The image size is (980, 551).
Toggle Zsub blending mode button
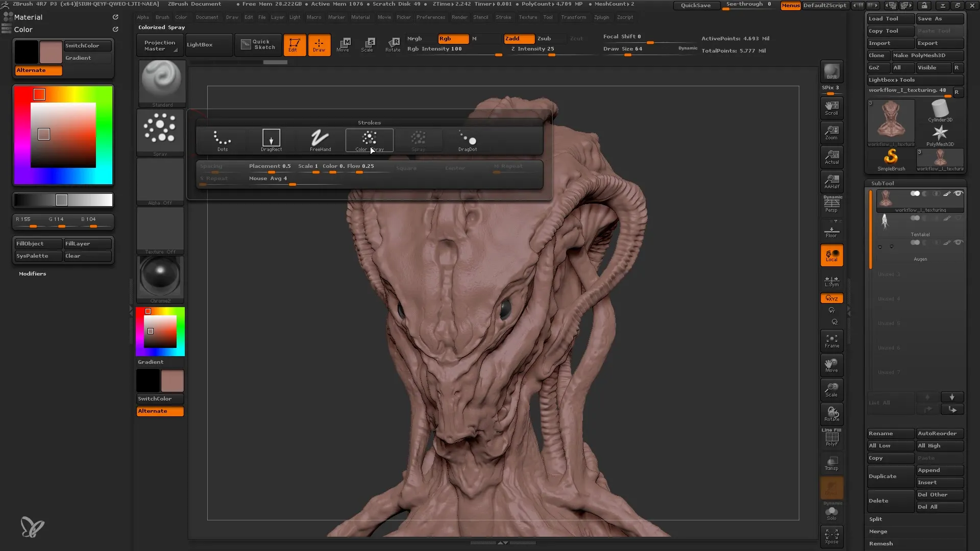tap(544, 38)
